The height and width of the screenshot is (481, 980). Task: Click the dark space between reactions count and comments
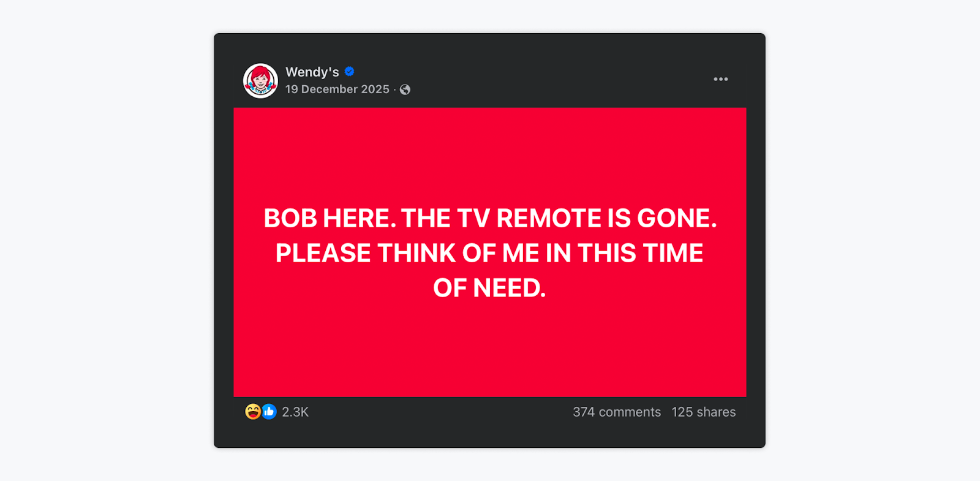(x=441, y=412)
